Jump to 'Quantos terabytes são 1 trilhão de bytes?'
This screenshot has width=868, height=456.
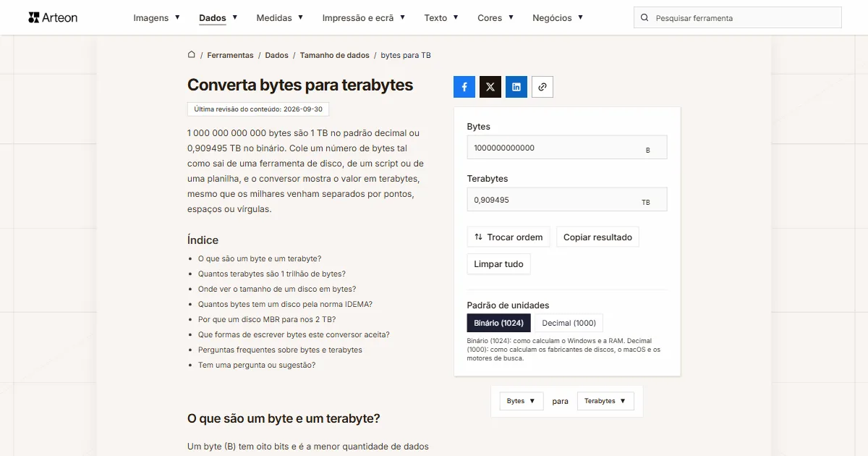click(272, 274)
